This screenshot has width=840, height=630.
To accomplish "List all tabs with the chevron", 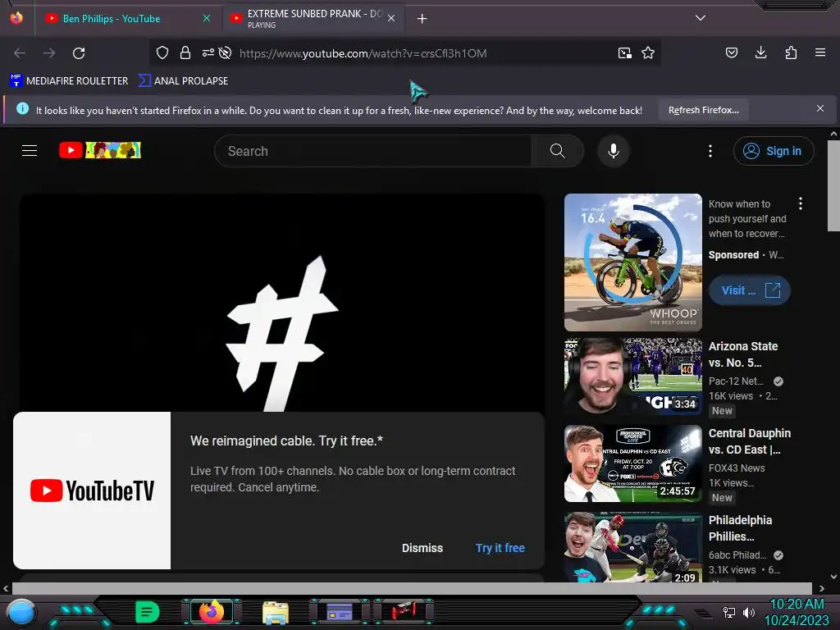I will [x=701, y=18].
